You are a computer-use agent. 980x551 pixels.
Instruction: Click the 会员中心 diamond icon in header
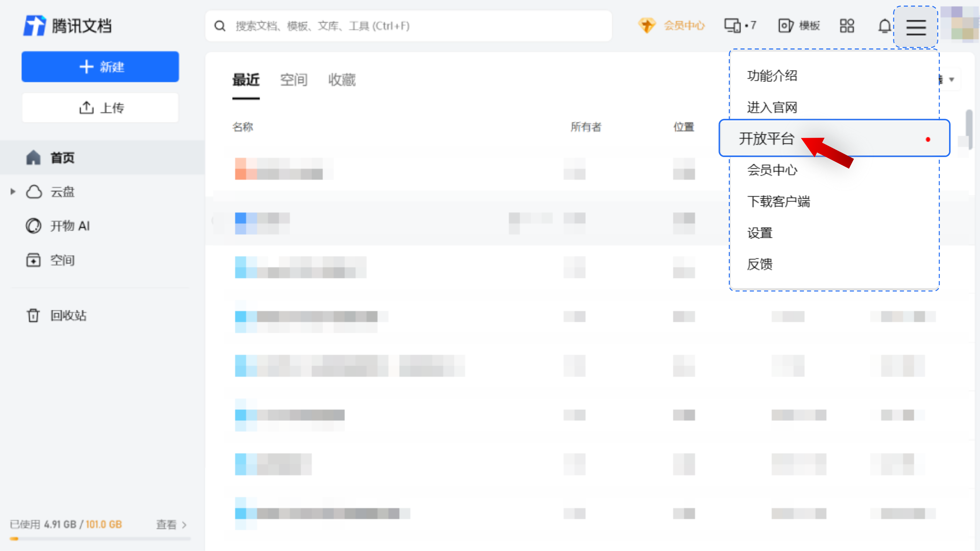pyautogui.click(x=646, y=26)
